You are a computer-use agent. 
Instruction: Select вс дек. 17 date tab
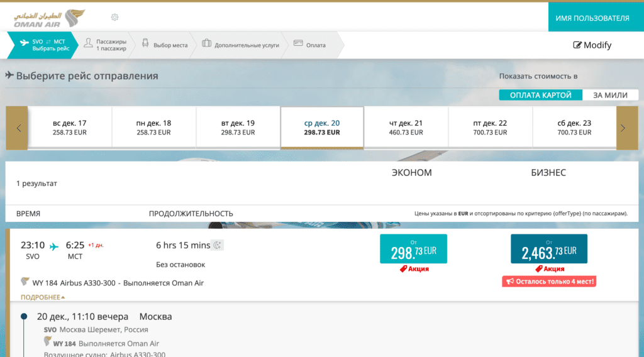pyautogui.click(x=69, y=127)
